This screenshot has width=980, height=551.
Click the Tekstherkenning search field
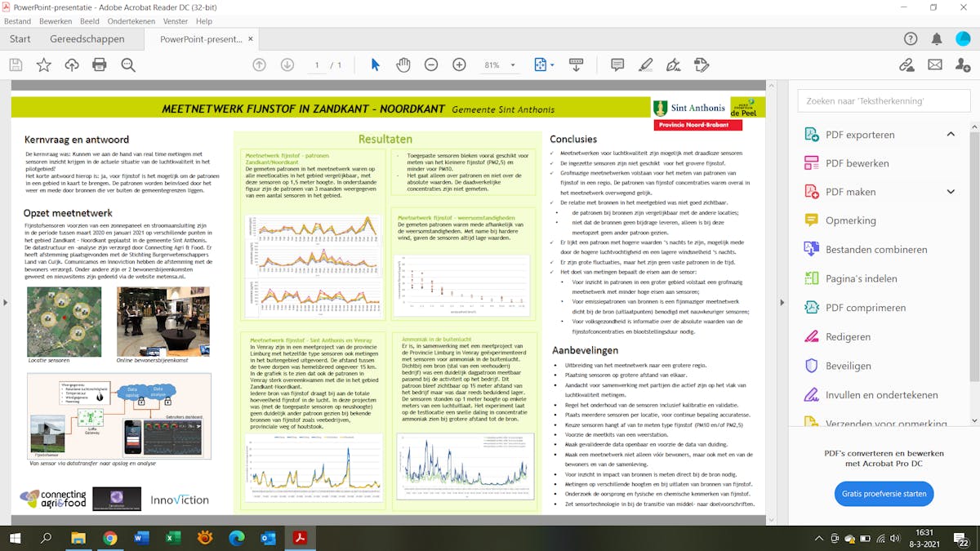[x=884, y=101]
